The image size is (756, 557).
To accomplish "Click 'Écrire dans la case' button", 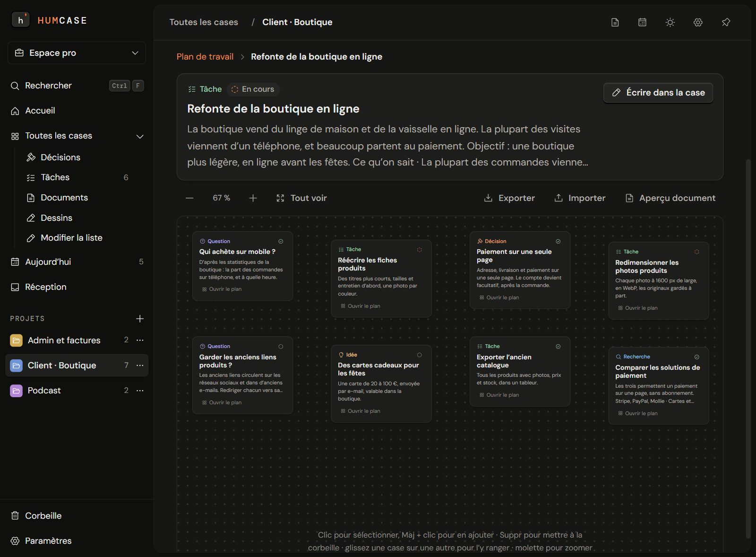I will point(658,93).
